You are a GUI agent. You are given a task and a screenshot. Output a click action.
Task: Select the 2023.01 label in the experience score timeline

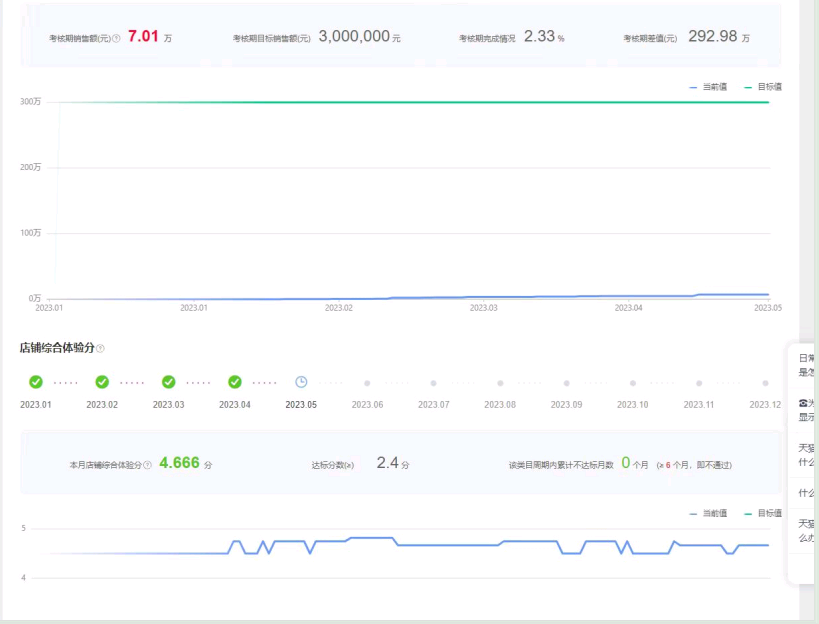coord(36,405)
